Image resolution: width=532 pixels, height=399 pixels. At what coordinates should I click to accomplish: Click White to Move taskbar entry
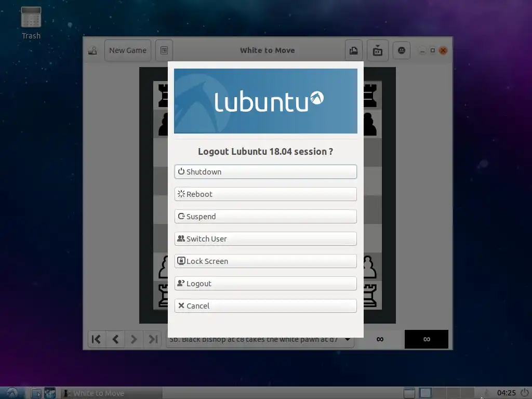pos(112,393)
